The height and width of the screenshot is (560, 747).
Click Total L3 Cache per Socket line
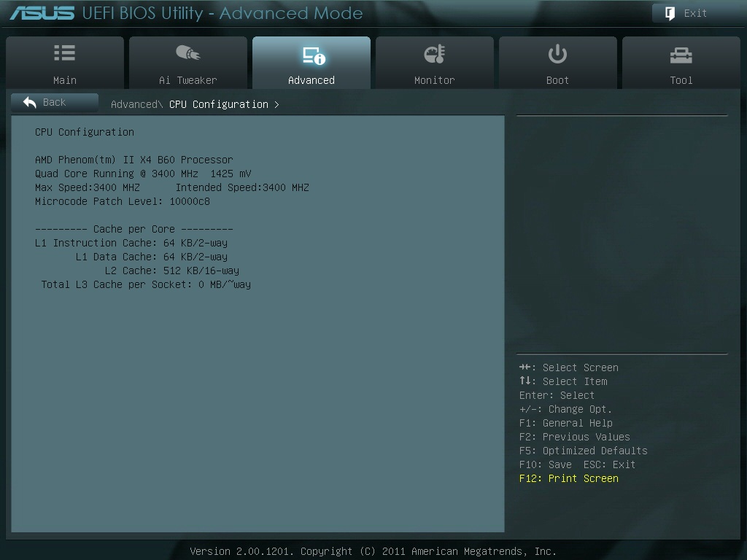(x=146, y=284)
